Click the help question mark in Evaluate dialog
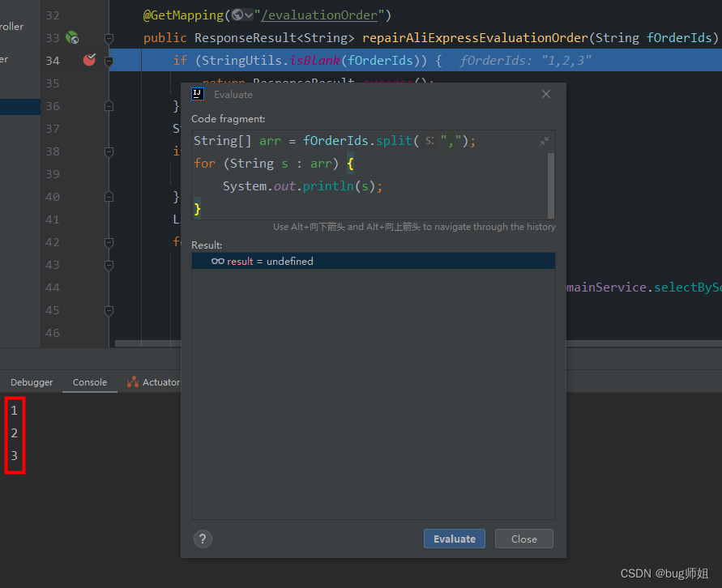Screen dimensions: 722x588 tap(203, 539)
